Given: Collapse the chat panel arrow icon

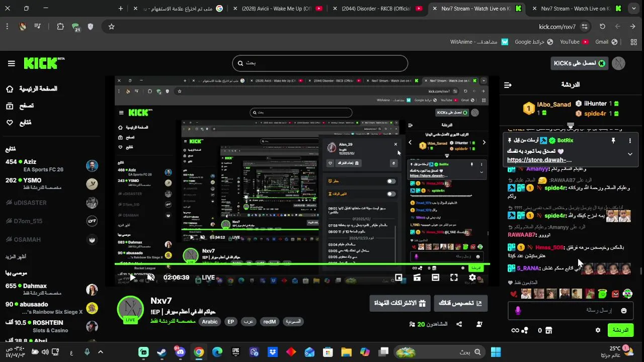Looking at the screenshot, I should click(508, 85).
